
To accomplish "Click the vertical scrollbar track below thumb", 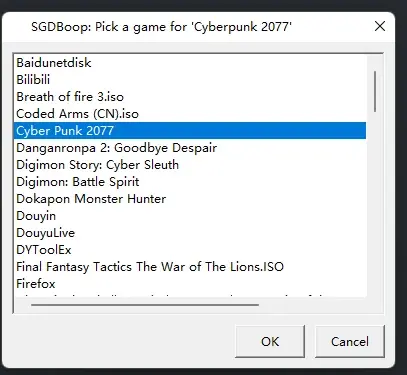I will point(375,203).
